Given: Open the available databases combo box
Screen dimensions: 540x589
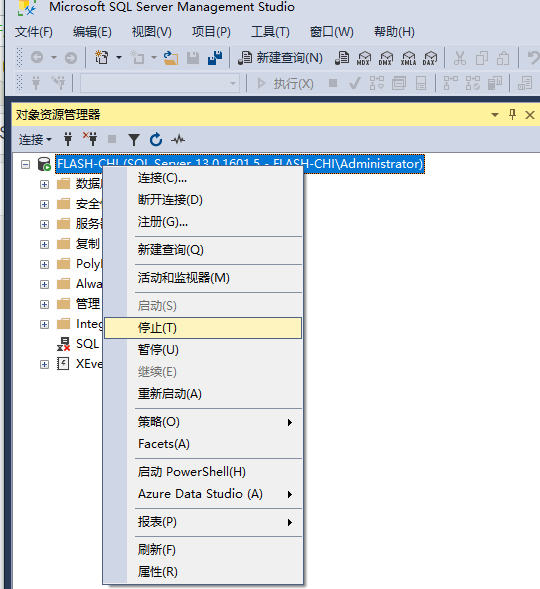Looking at the screenshot, I should (x=160, y=83).
